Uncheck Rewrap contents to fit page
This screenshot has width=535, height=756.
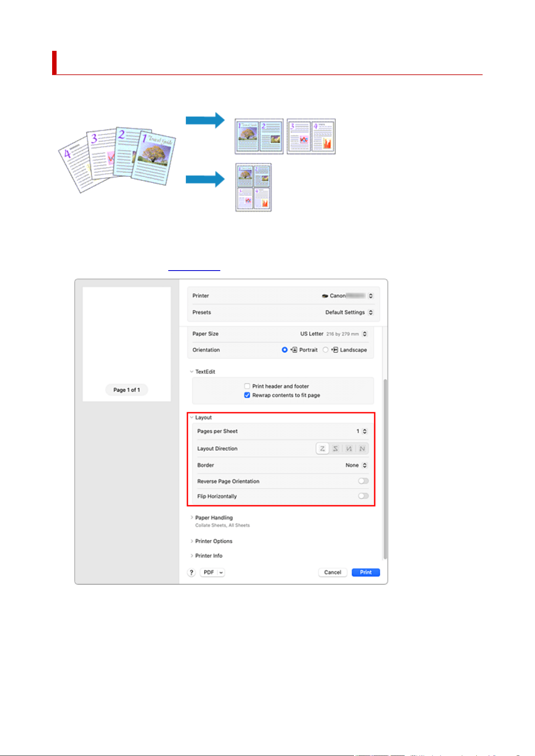pyautogui.click(x=247, y=395)
